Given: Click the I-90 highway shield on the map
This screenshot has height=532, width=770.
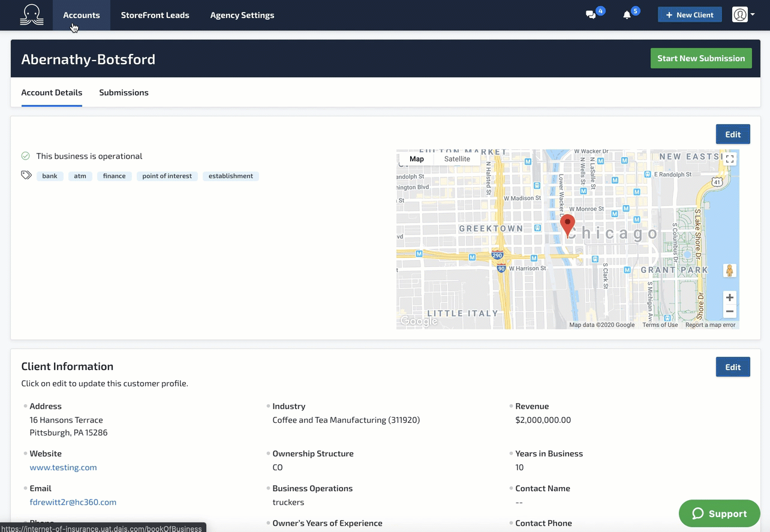Looking at the screenshot, I should (x=501, y=268).
